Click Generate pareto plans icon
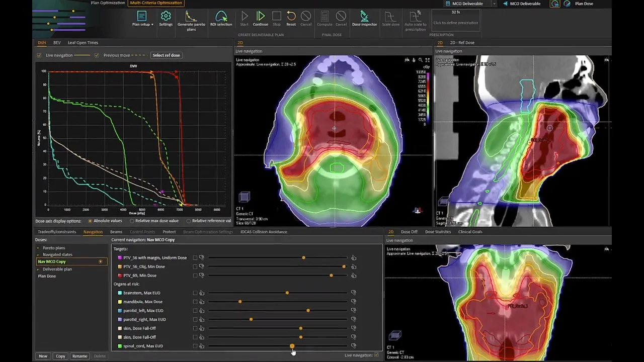 tap(191, 17)
